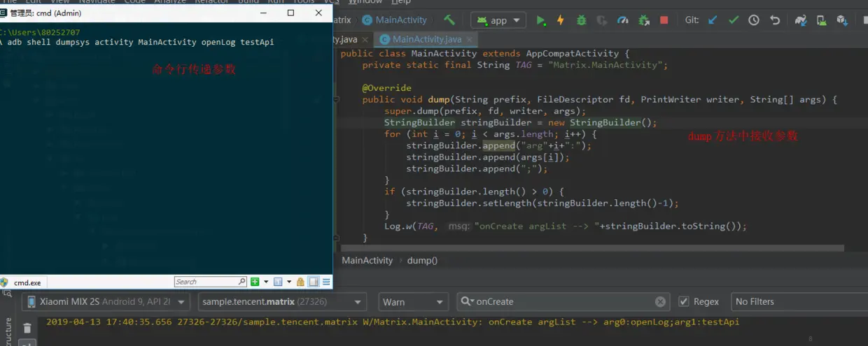Click the 'if (stringBuilder.length() > 0)' line
The height and width of the screenshot is (346, 868).
pos(474,191)
